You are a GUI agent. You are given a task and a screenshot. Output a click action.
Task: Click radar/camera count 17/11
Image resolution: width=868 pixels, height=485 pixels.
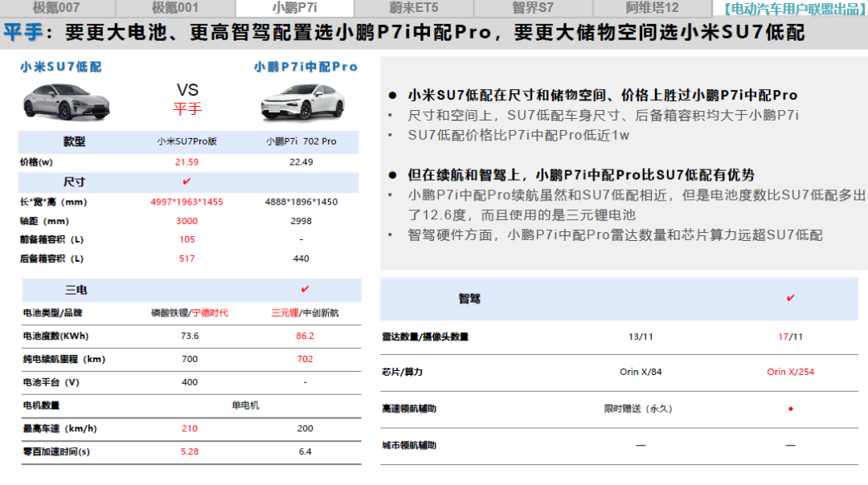point(791,336)
